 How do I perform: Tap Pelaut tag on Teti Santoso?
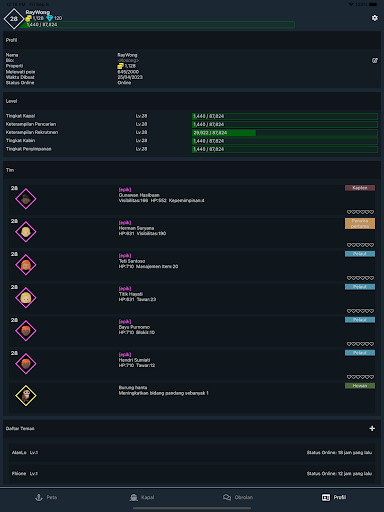click(360, 254)
